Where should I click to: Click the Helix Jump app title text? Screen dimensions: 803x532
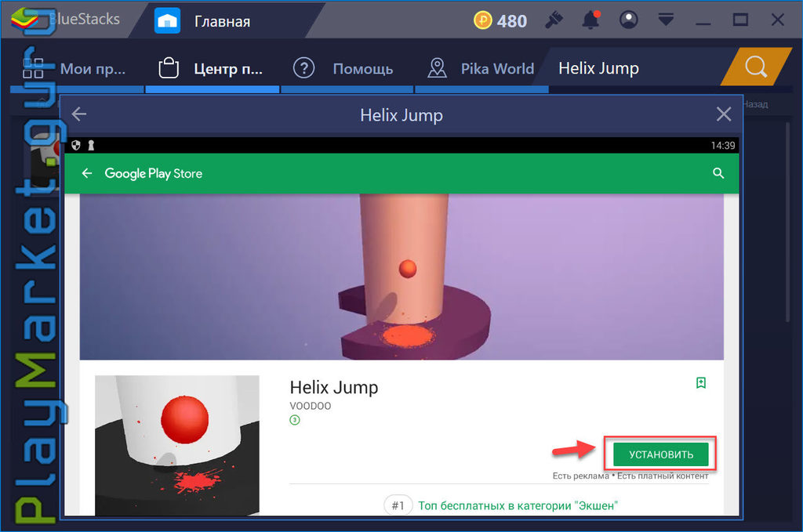pos(334,388)
